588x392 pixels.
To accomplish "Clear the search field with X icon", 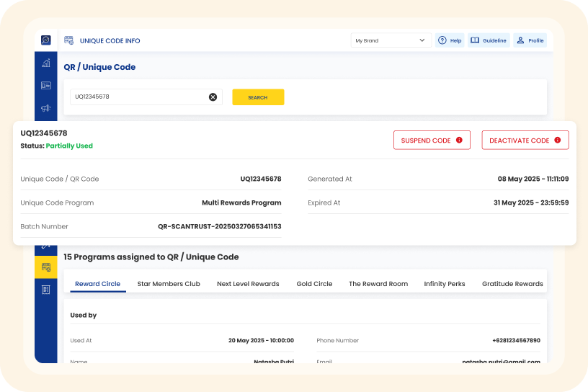I will (213, 97).
